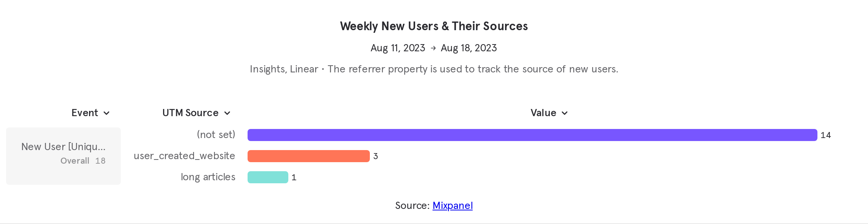Click the chart title Weekly New Users
Image resolution: width=868 pixels, height=224 pixels.
point(434,26)
